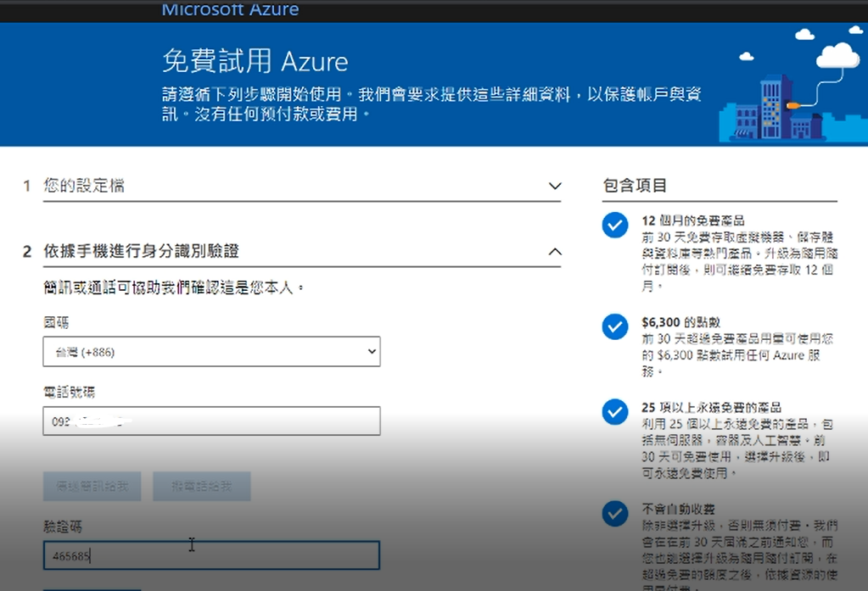
Task: Click the checkmark icon beside 12 個月的免費產品
Action: tap(615, 226)
